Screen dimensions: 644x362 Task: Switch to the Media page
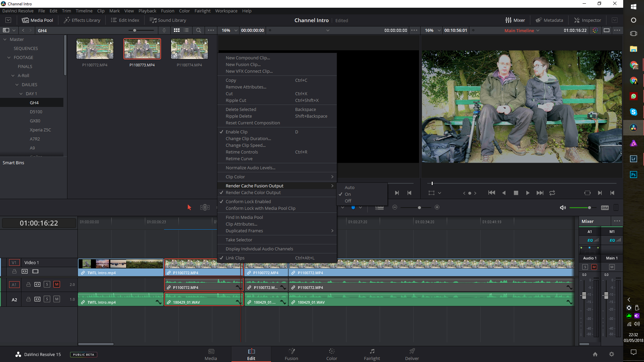click(x=211, y=354)
